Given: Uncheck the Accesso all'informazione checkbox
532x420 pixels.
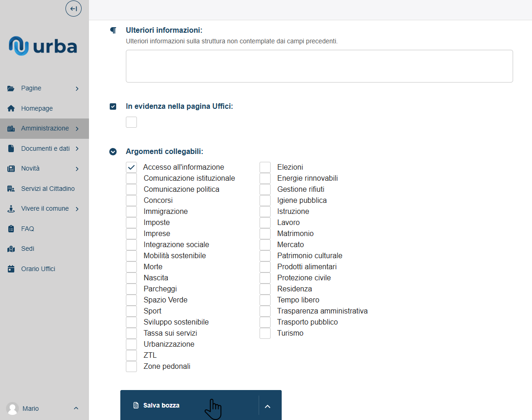Looking at the screenshot, I should (x=131, y=167).
